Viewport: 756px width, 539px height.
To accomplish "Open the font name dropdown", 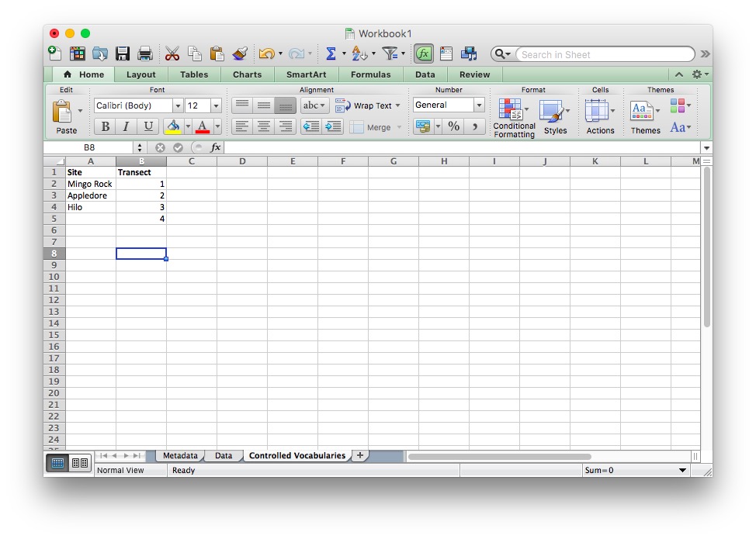I will [x=178, y=105].
